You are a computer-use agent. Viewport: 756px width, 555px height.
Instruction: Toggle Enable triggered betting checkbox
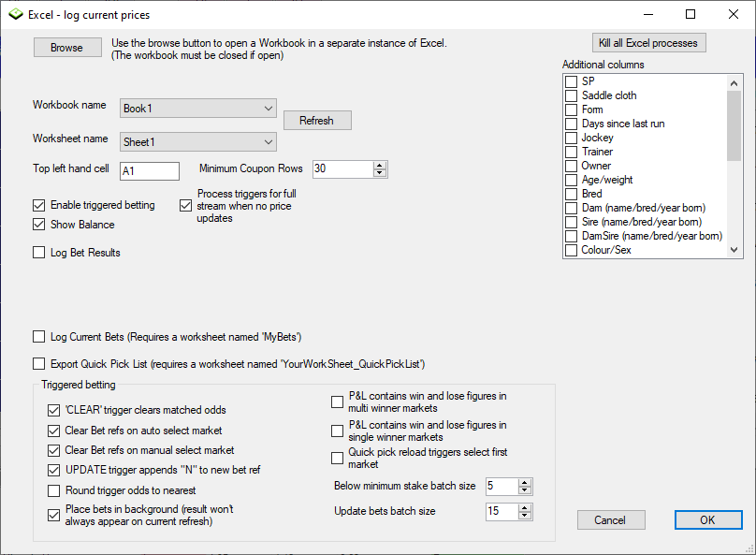coord(39,205)
